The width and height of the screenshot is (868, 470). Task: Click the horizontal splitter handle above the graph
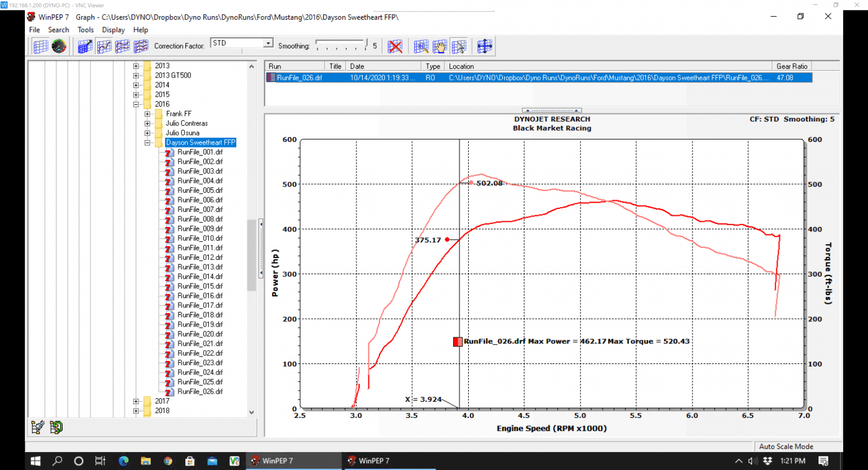552,110
